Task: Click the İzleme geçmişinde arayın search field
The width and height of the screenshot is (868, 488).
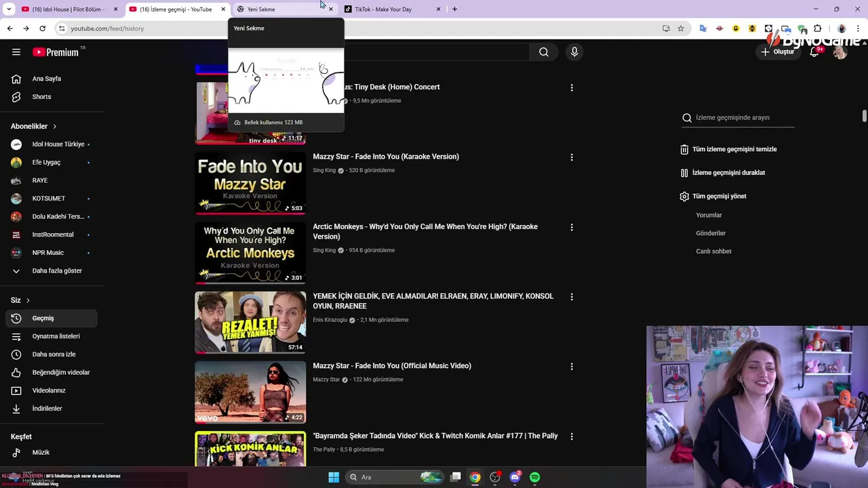Action: pyautogui.click(x=738, y=117)
